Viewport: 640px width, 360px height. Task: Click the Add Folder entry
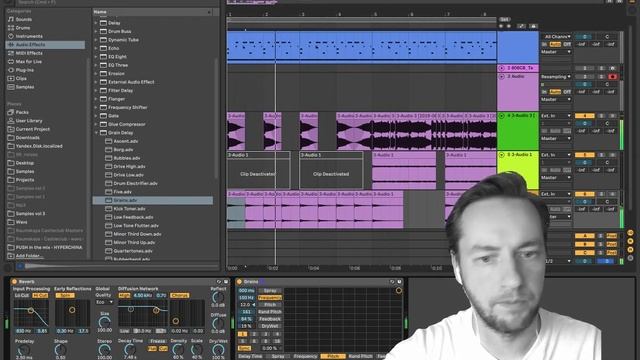pyautogui.click(x=29, y=256)
